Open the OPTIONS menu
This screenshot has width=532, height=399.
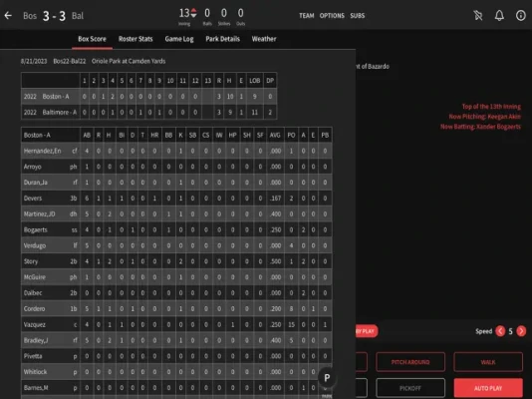coord(332,16)
